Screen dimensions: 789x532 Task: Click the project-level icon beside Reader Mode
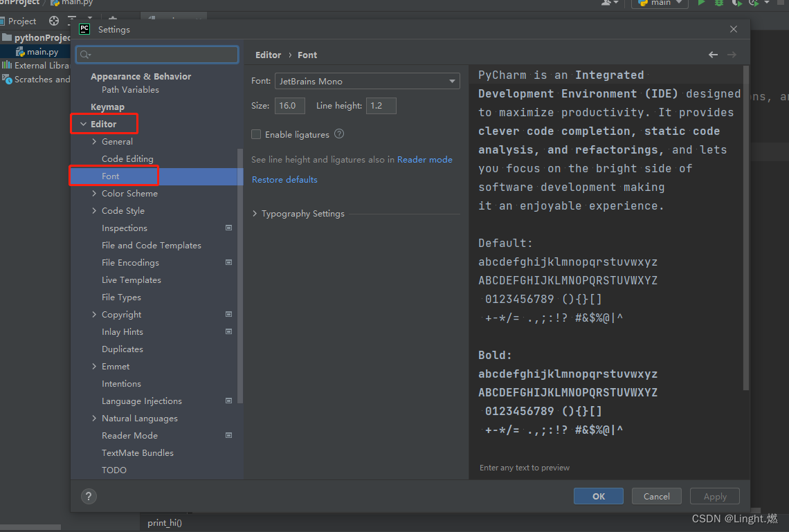point(228,435)
